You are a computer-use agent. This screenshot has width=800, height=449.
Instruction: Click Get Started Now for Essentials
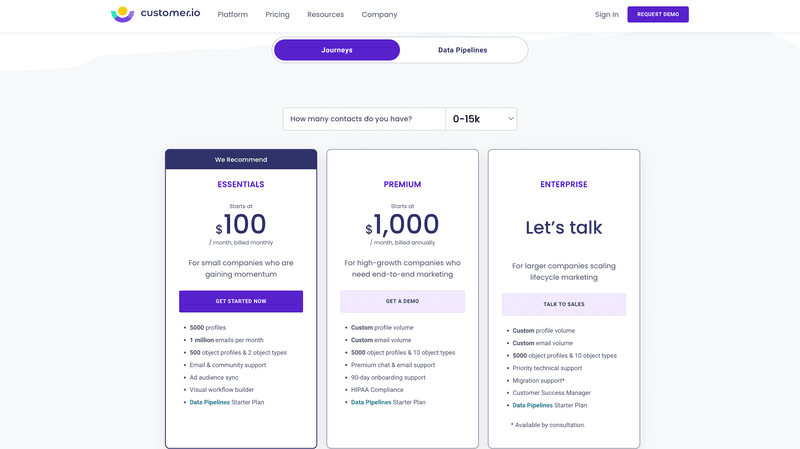click(x=241, y=301)
